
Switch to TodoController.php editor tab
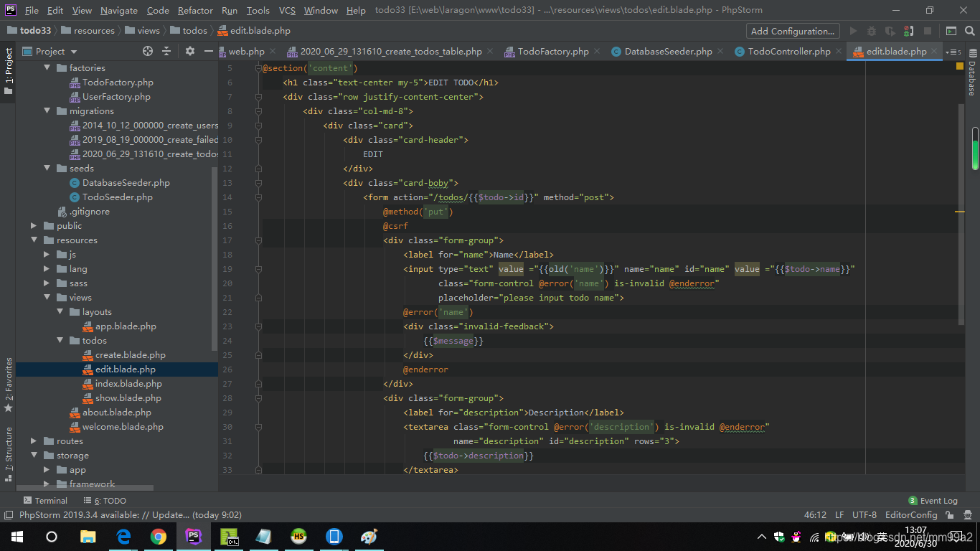[x=788, y=52]
